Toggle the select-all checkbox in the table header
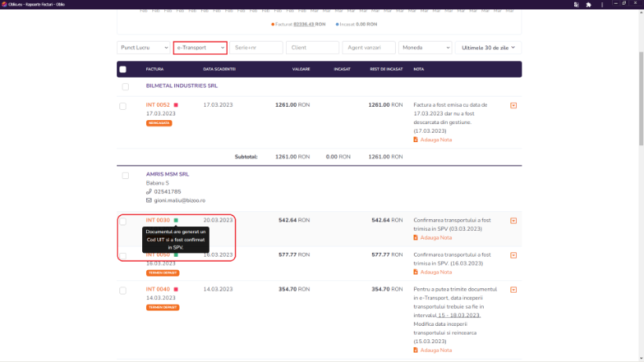Screen dimensions: 644x362 tap(123, 69)
